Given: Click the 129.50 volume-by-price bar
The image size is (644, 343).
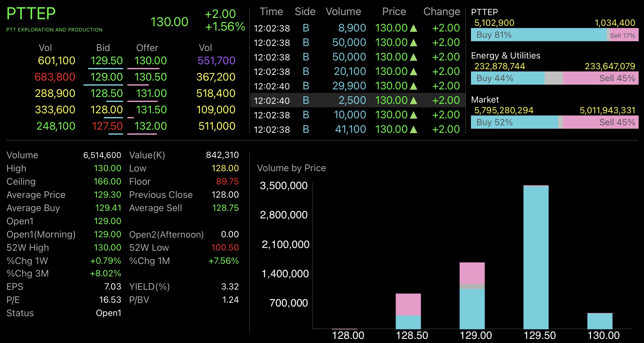Looking at the screenshot, I should click(536, 257).
